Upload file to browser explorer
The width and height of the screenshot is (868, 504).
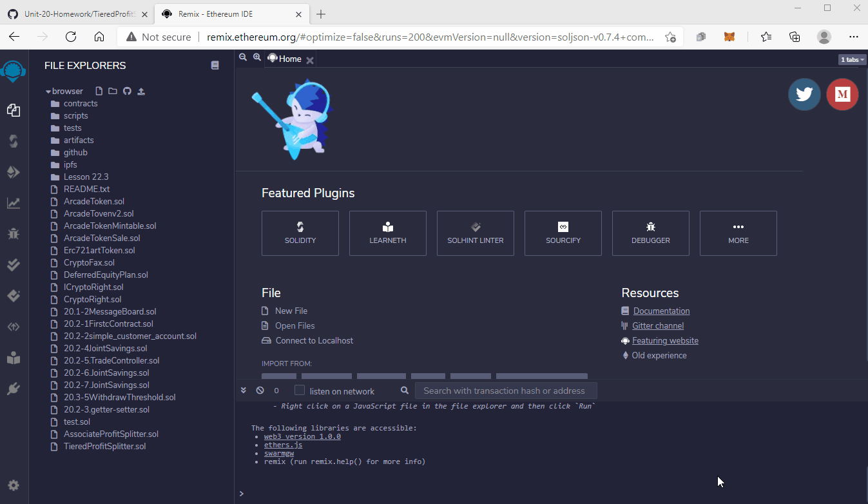pos(141,91)
